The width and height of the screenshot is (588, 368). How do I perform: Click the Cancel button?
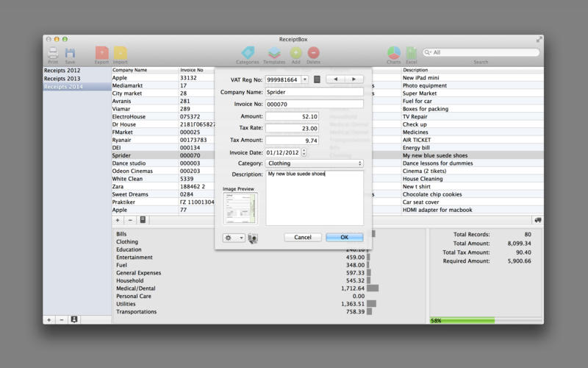tap(303, 237)
